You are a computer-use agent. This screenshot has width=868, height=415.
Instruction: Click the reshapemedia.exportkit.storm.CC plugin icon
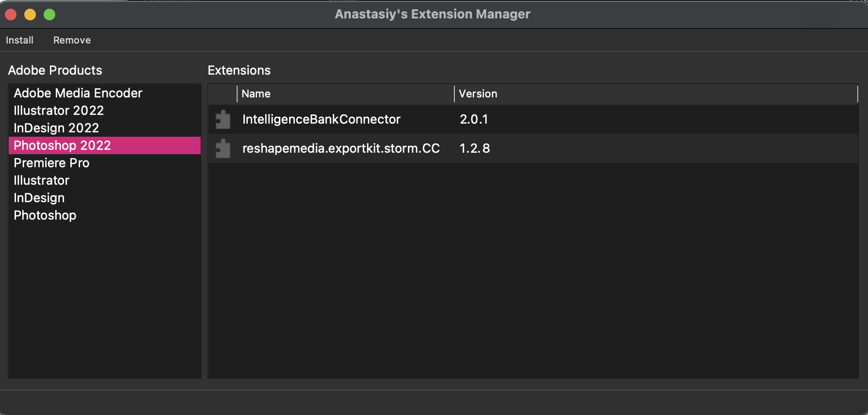(223, 148)
